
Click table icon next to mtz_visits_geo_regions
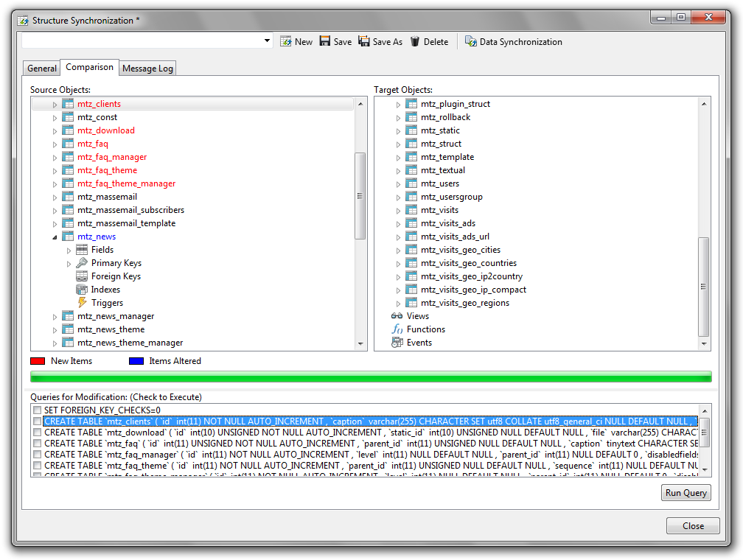411,303
